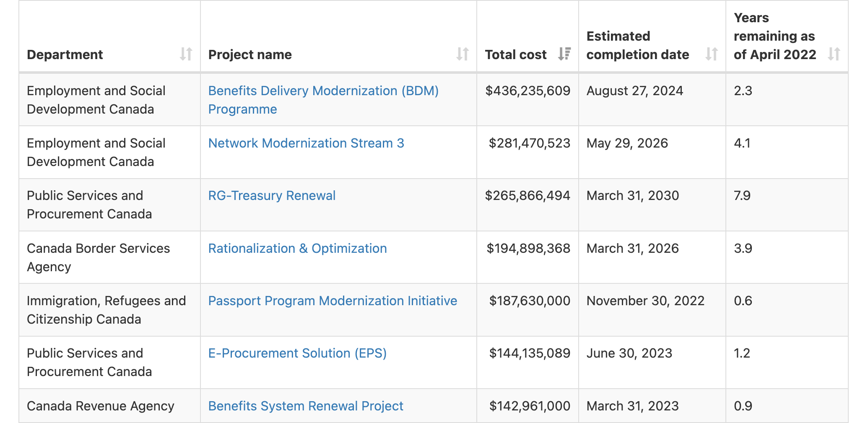Sort table by Department column icon
Viewport: 868px width, 423px height.
pyautogui.click(x=186, y=54)
